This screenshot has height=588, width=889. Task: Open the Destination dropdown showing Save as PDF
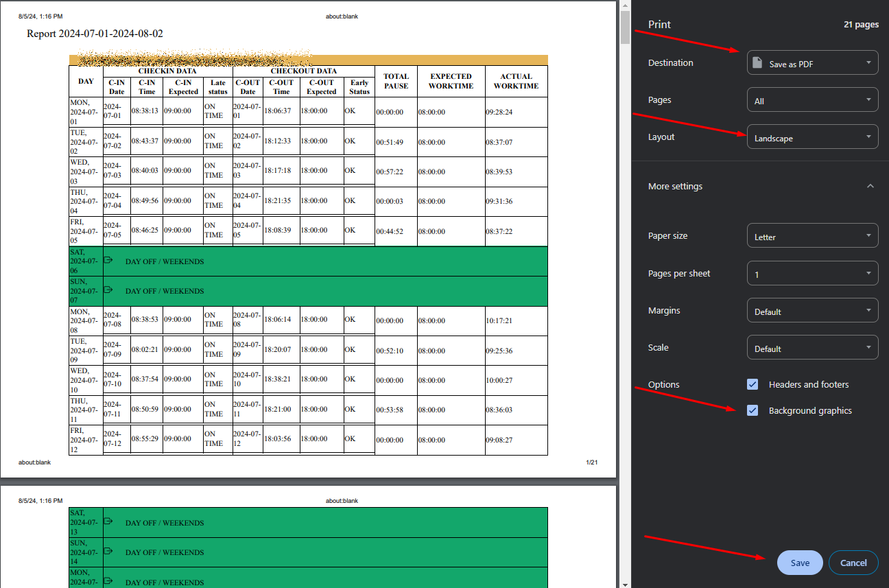[812, 63]
